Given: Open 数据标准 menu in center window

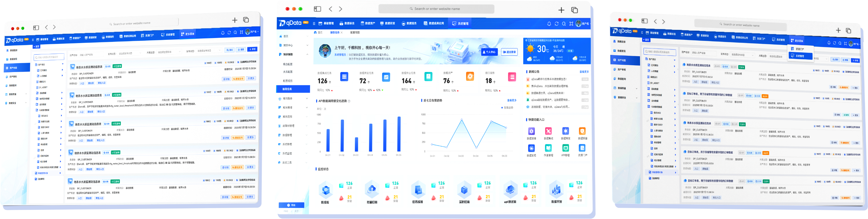Looking at the screenshot, I should 347,24.
